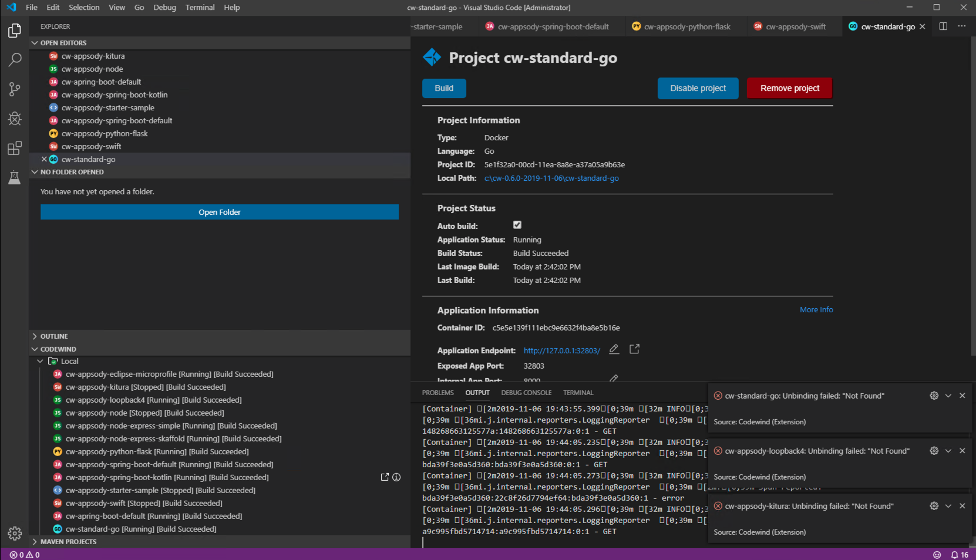
Task: Dismiss the cw-standard-go unbinding failed notification
Action: pos(962,396)
